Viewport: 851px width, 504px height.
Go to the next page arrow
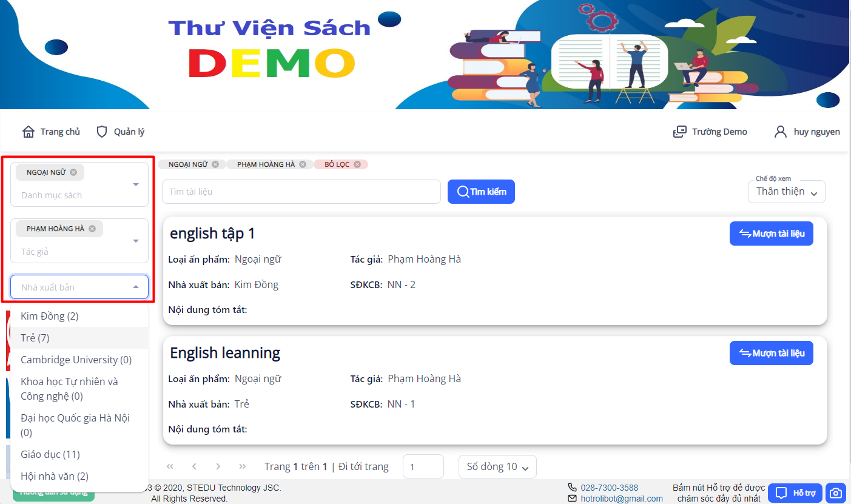point(218,466)
